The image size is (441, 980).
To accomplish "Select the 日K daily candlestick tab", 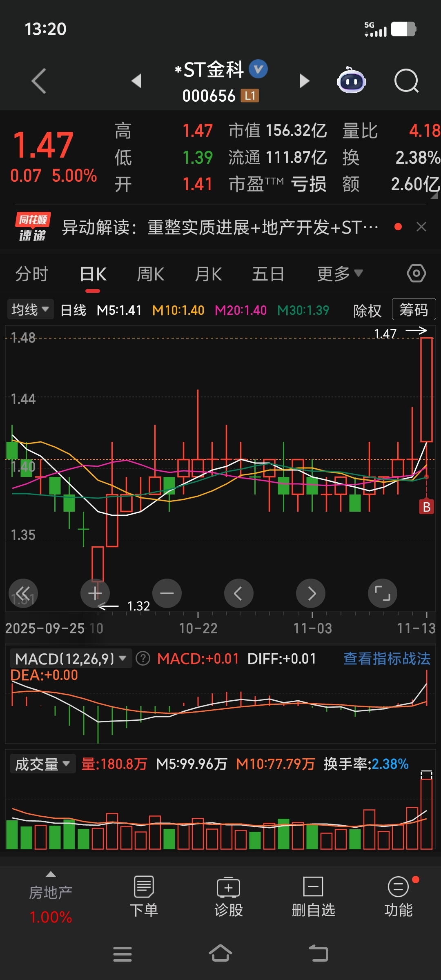I will (x=93, y=274).
